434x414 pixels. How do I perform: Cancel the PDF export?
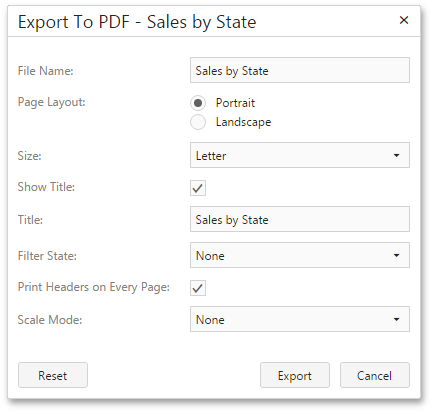[x=375, y=375]
